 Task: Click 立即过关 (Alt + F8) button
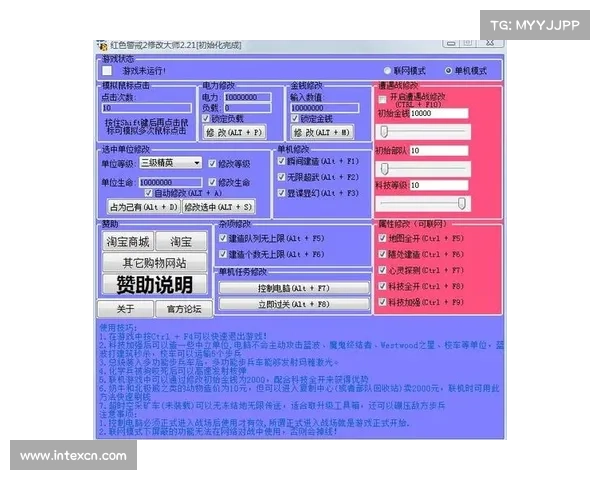pyautogui.click(x=294, y=304)
